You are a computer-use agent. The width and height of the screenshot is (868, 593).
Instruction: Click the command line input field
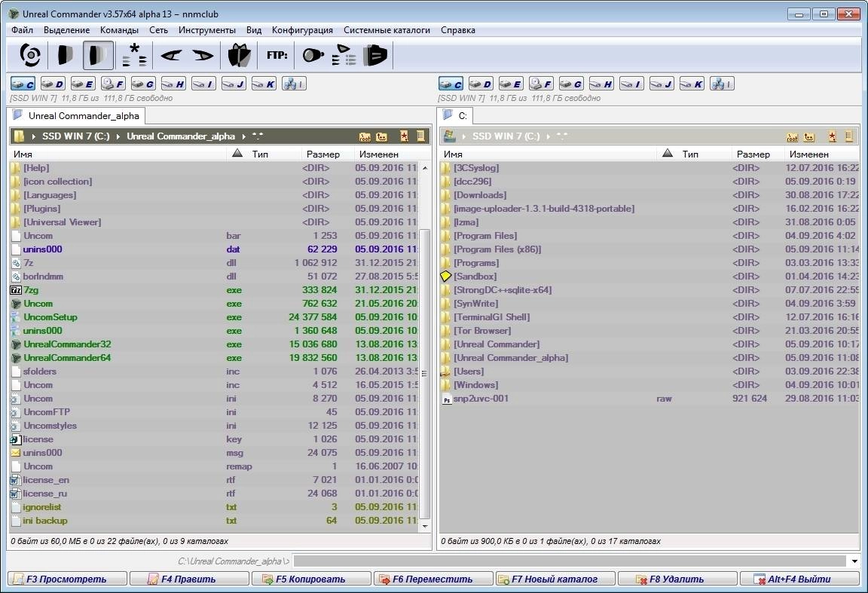tap(570, 561)
